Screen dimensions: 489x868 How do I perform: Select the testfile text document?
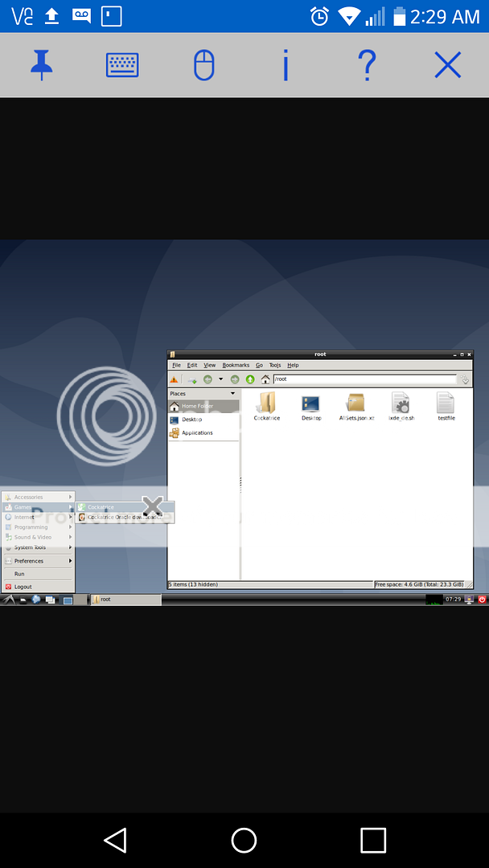tap(446, 407)
